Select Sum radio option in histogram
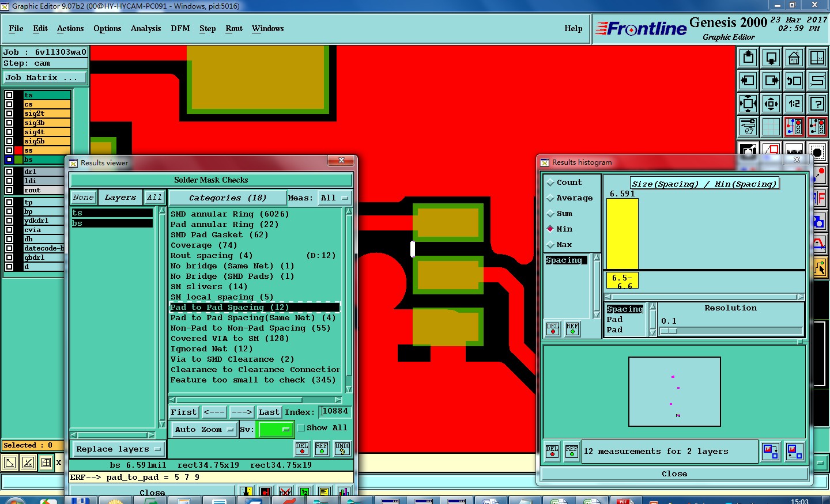Image resolution: width=830 pixels, height=504 pixels. pyautogui.click(x=559, y=214)
